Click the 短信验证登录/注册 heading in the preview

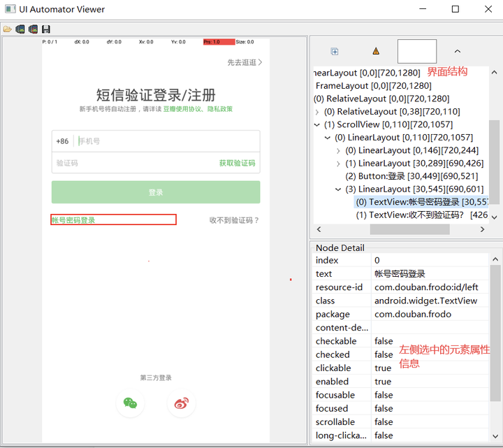[x=156, y=95]
